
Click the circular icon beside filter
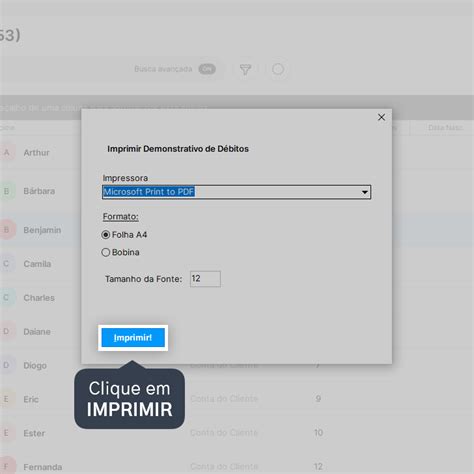coord(278,69)
